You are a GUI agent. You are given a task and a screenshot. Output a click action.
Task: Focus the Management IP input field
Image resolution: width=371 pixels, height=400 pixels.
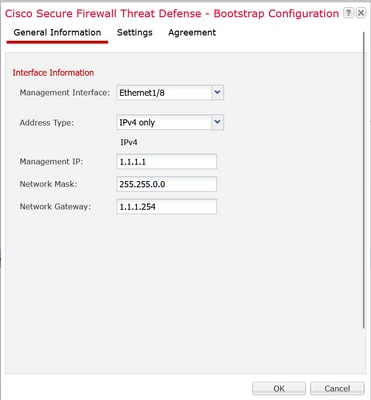click(167, 162)
